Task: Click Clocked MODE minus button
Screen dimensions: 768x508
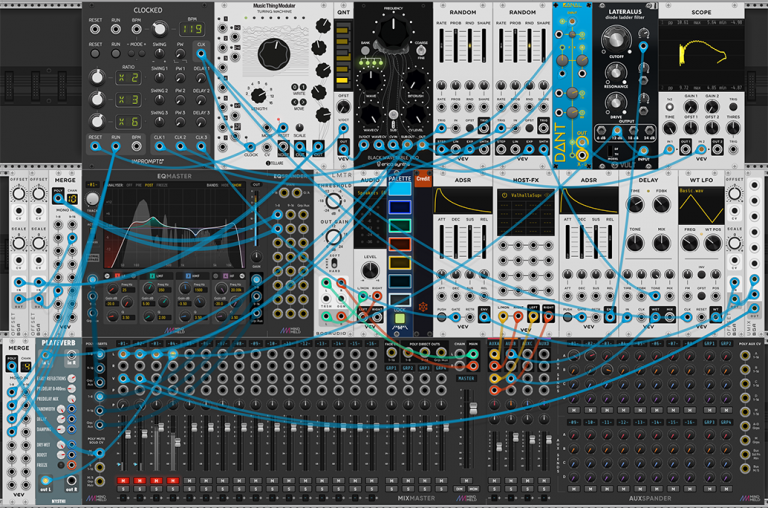Action: pos(131,52)
